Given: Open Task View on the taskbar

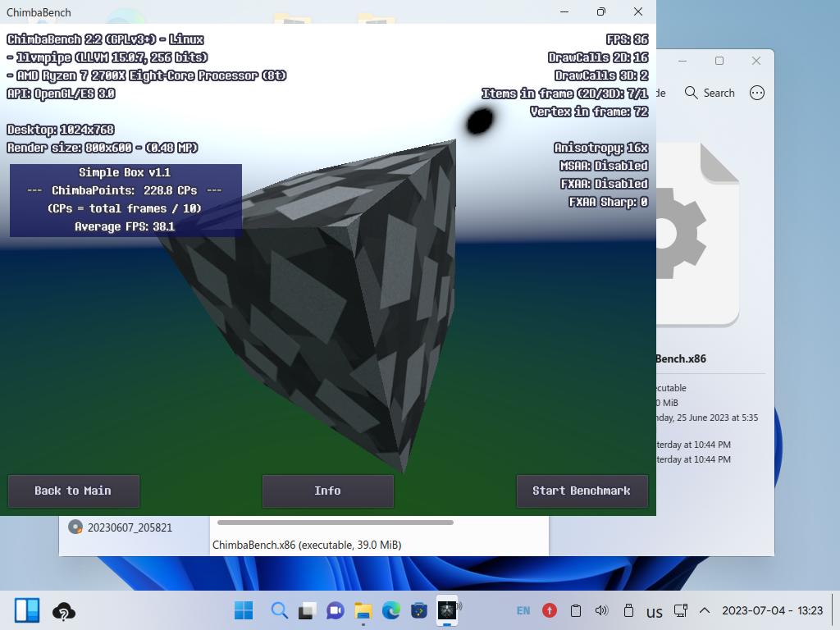Looking at the screenshot, I should coord(307,610).
